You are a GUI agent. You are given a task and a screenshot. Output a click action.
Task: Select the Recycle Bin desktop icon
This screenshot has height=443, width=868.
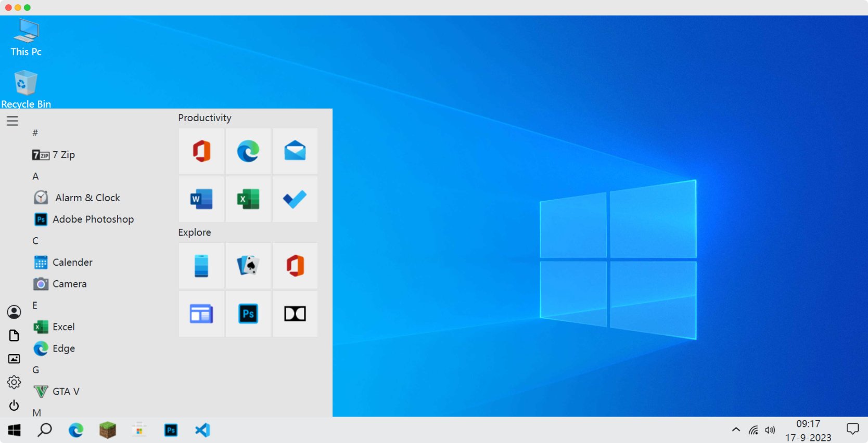[x=26, y=89]
